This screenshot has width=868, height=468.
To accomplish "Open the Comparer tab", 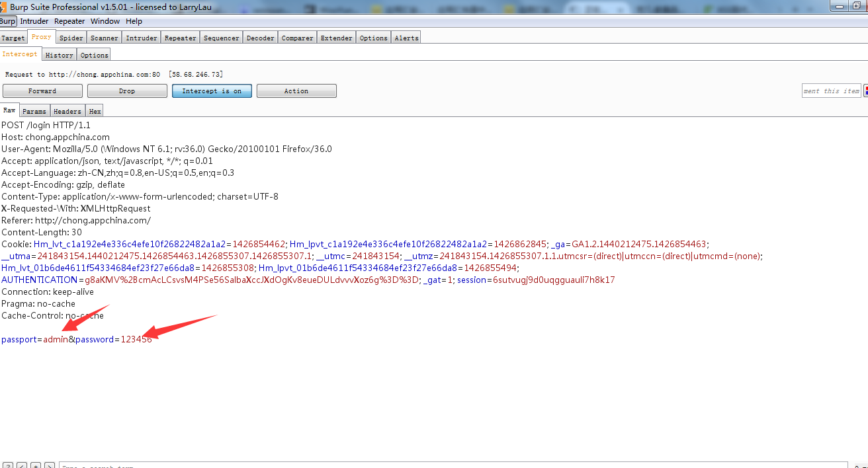I will (x=298, y=38).
